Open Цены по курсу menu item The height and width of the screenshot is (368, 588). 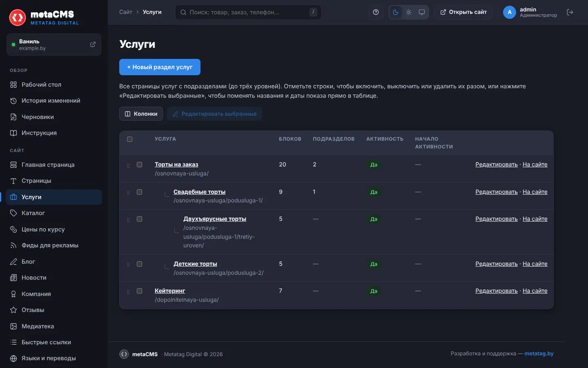[53, 229]
